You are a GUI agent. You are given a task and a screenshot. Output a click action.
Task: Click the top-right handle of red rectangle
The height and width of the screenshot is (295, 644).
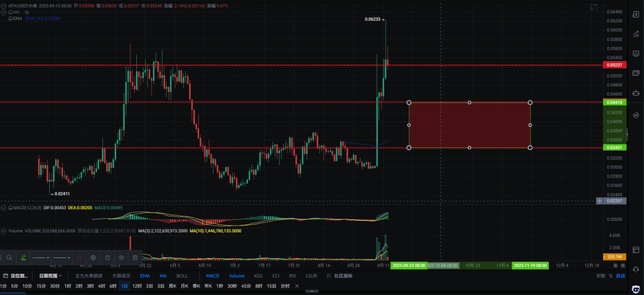click(x=530, y=102)
